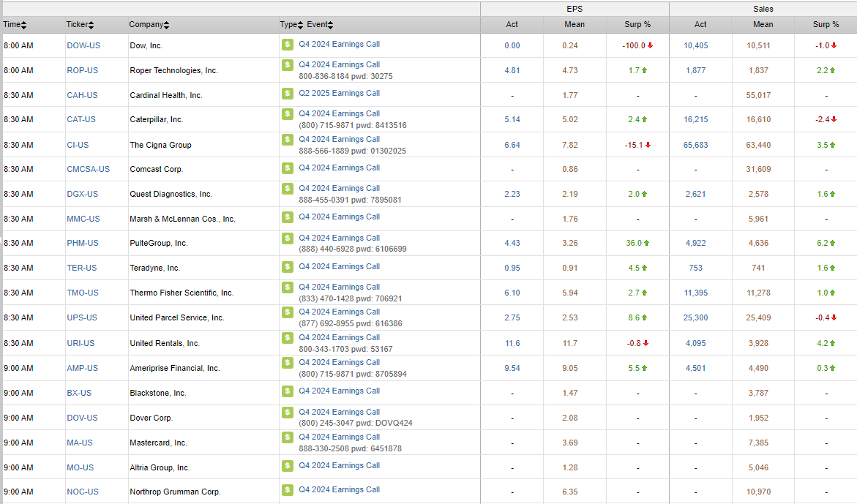The image size is (857, 504).
Task: Click the EPS Surp % column header
Action: tap(637, 25)
